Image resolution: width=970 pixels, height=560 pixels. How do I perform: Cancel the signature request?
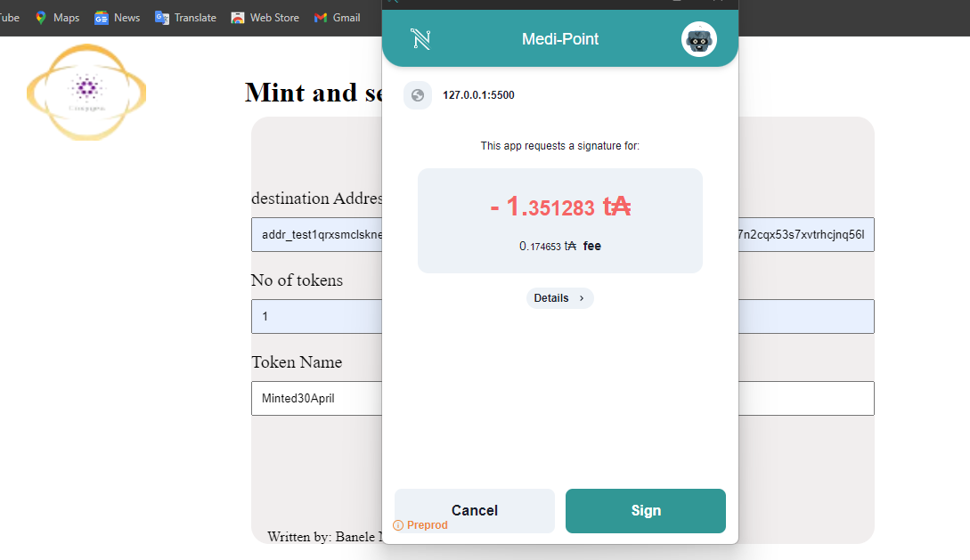tap(475, 510)
